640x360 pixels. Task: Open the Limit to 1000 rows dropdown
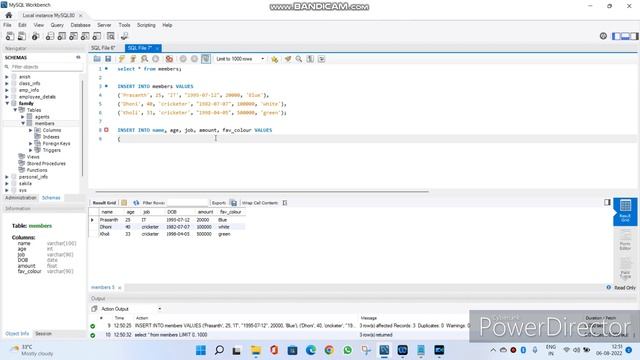[x=240, y=59]
